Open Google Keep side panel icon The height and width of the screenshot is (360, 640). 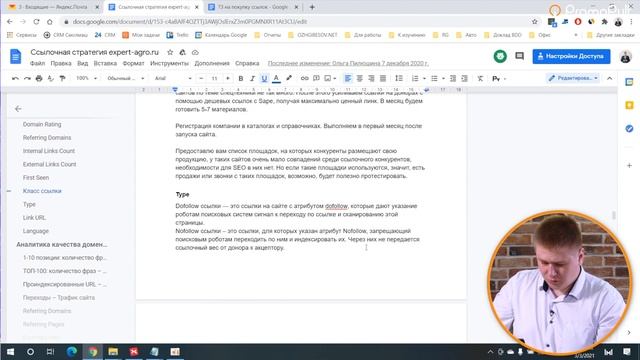click(629, 105)
